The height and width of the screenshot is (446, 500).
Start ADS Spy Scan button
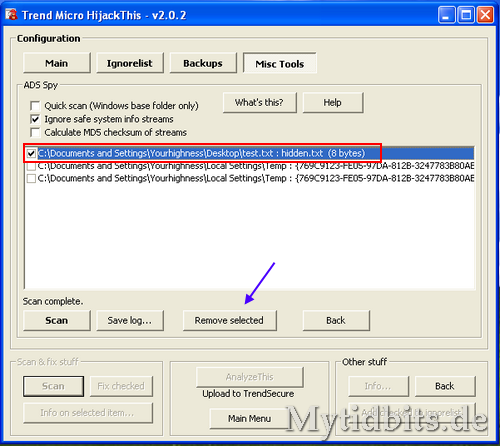coord(57,320)
